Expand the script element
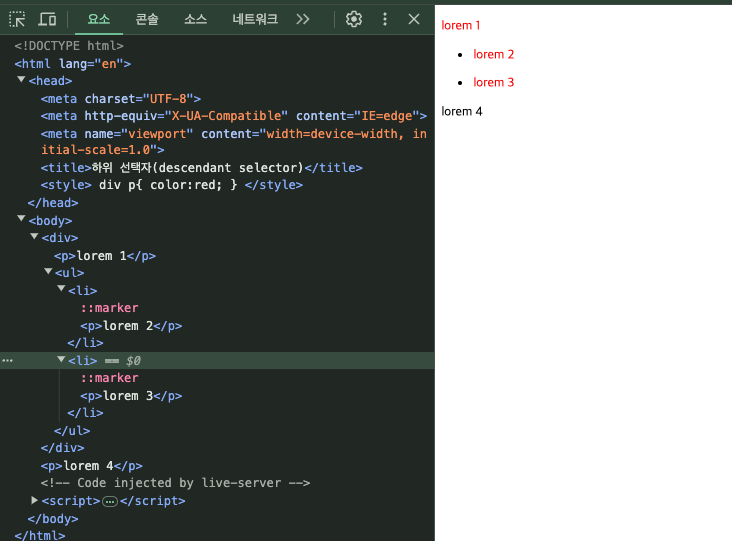Image resolution: width=732 pixels, height=541 pixels. pyautogui.click(x=34, y=500)
